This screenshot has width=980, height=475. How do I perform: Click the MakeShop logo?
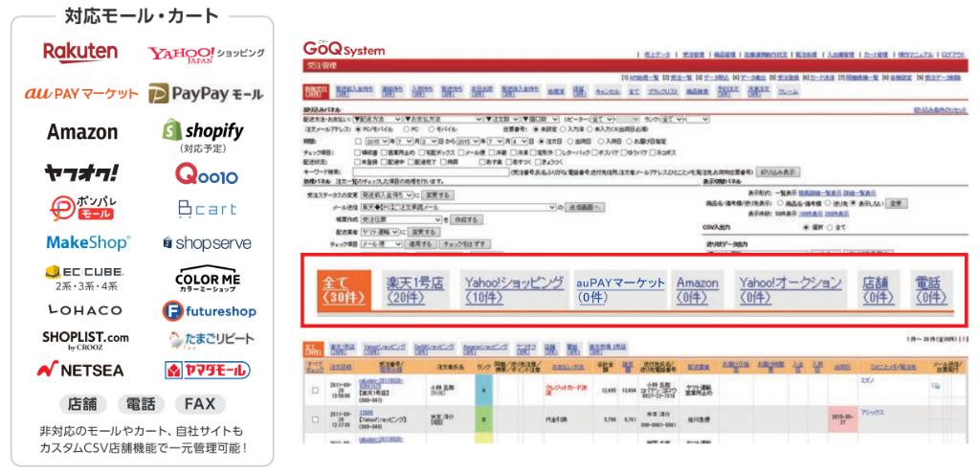[88, 242]
